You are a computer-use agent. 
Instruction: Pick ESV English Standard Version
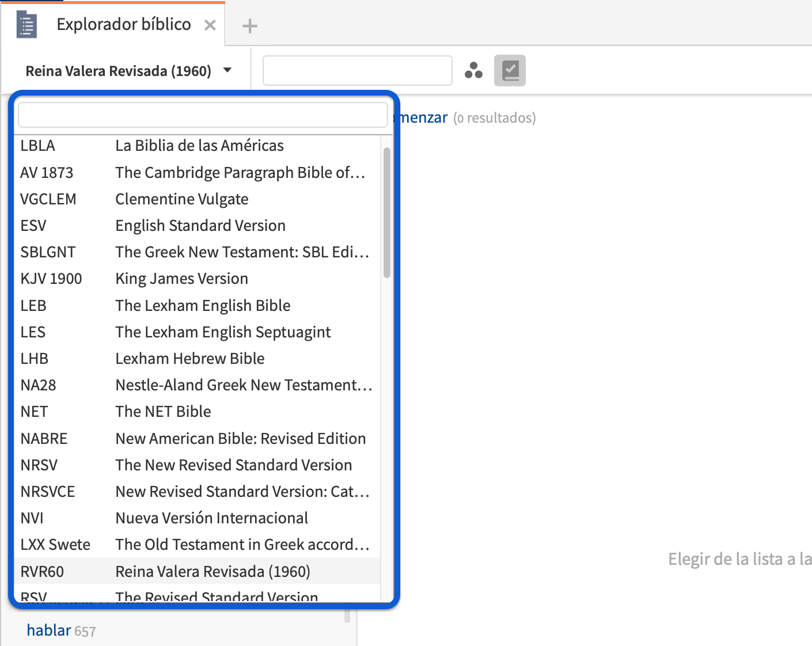197,225
